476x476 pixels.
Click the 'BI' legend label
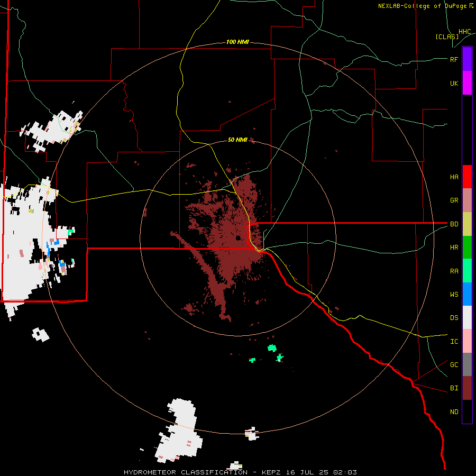454,388
